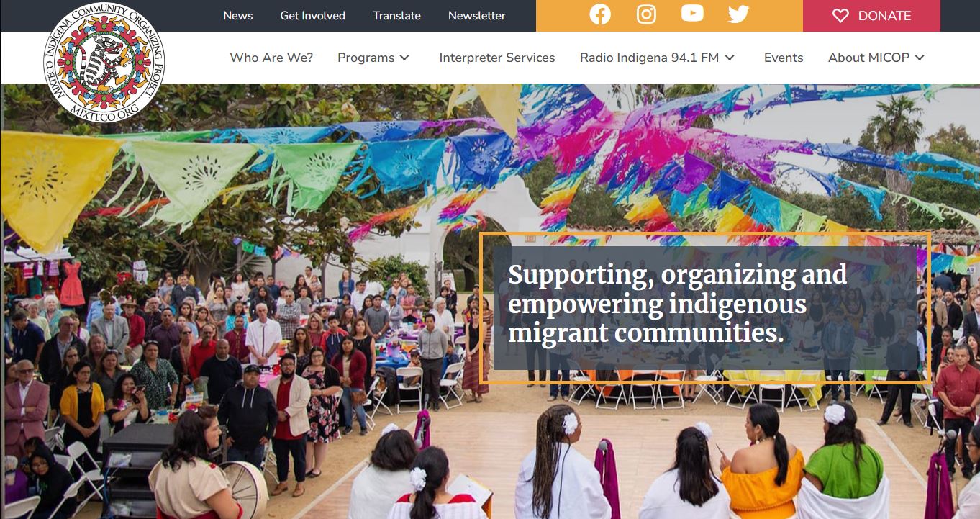
Task: Open the Programs menu label
Action: pyautogui.click(x=366, y=58)
